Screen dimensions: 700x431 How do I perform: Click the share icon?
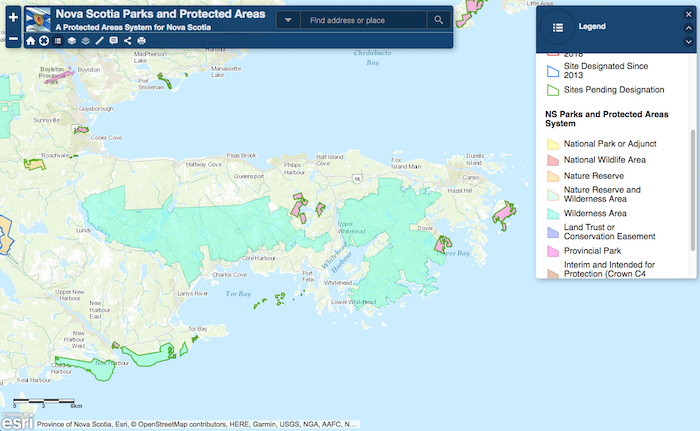(x=128, y=41)
